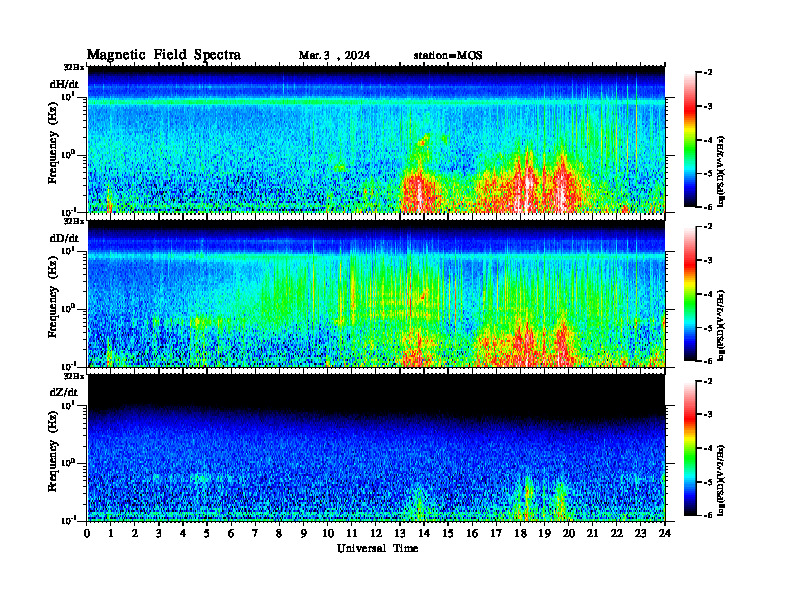The width and height of the screenshot is (792, 612).
Task: Click the dD/dt spectrogram plot
Action: [376, 293]
